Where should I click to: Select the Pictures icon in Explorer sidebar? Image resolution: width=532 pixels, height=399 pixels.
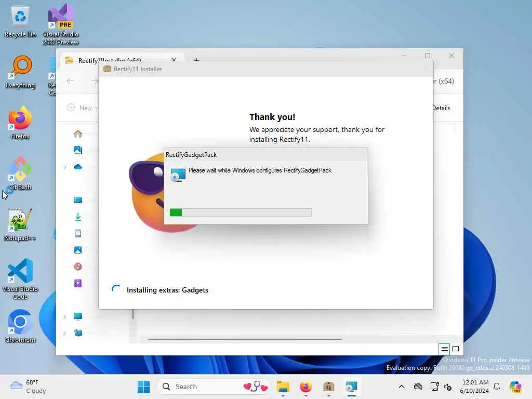78,250
